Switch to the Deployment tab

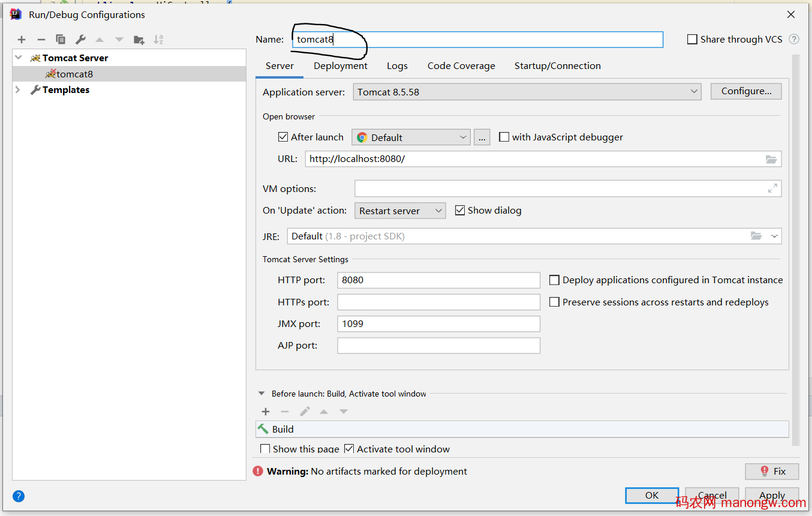(x=340, y=66)
